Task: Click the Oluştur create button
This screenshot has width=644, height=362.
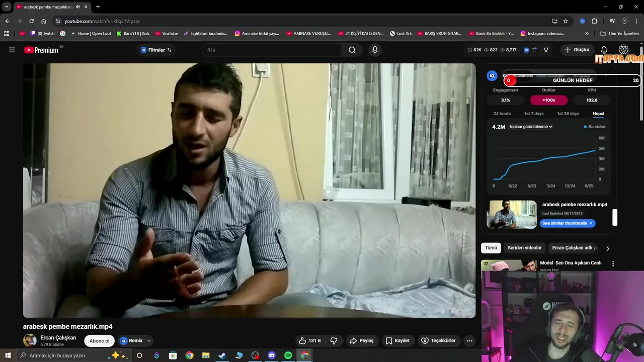Action: click(577, 50)
